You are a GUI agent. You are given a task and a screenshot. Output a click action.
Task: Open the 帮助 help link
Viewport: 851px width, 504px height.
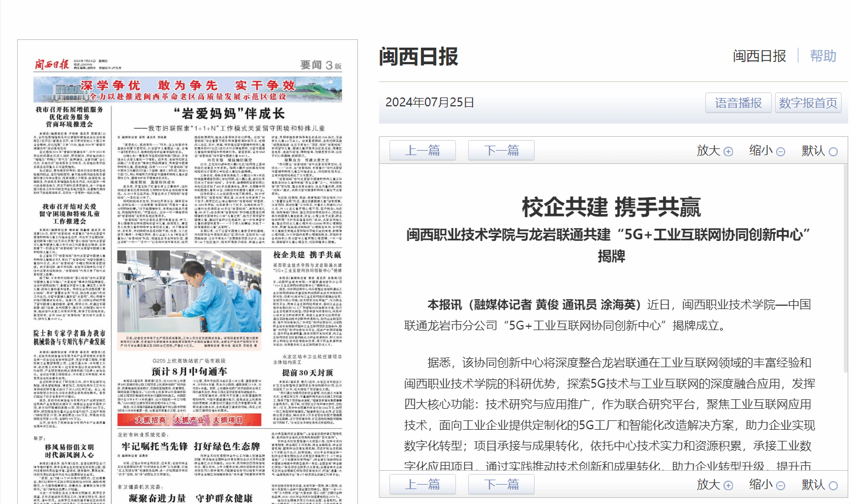point(823,56)
